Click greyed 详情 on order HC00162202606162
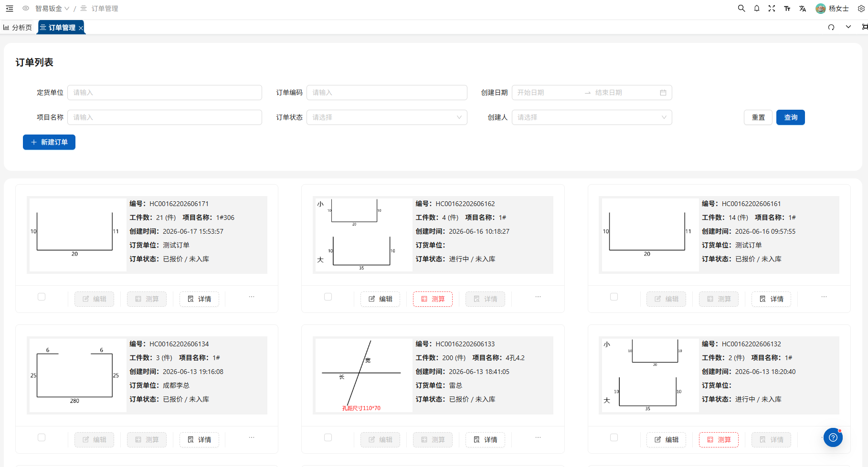The image size is (868, 467). [486, 299]
